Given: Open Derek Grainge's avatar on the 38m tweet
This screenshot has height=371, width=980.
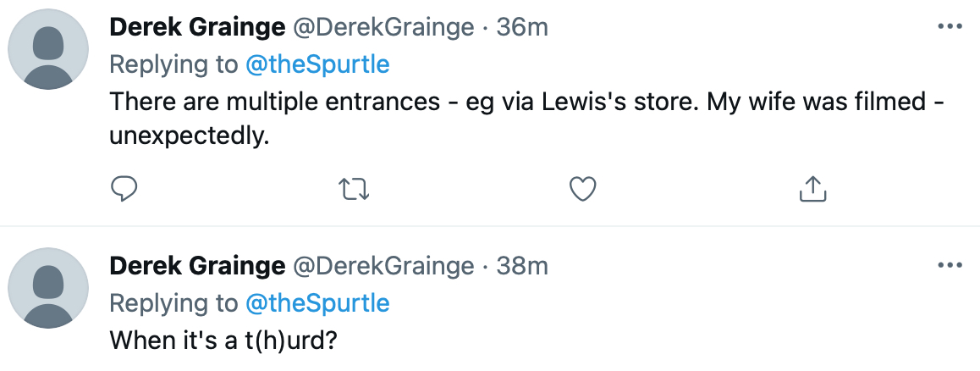Looking at the screenshot, I should coord(48,288).
